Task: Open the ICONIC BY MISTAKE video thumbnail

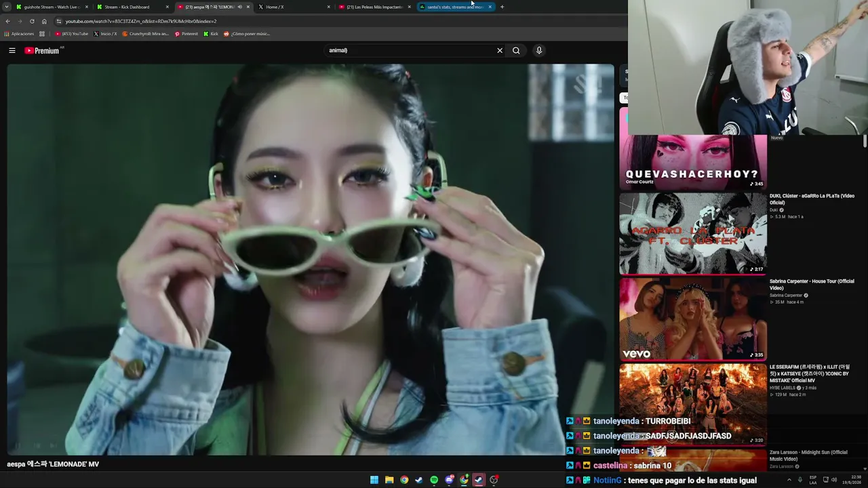Action: [x=692, y=404]
